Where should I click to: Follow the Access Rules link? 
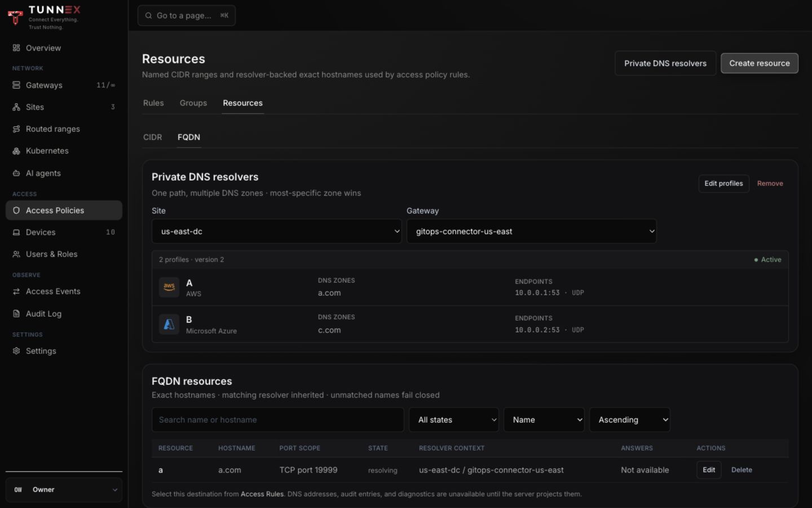coord(262,494)
